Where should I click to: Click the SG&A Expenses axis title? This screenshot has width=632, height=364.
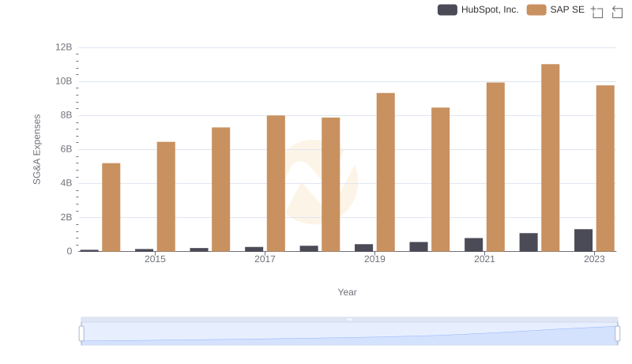36,149
